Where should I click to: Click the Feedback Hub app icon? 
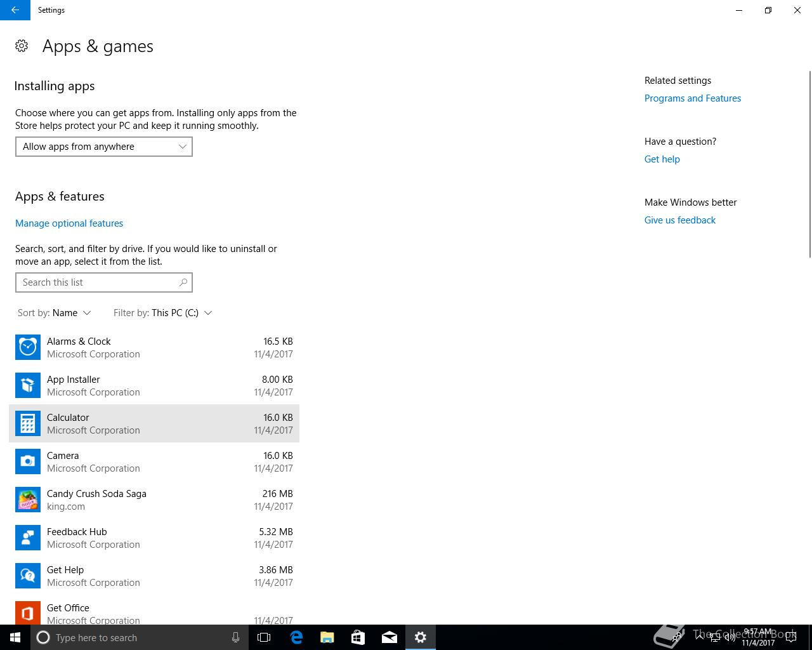coord(28,538)
